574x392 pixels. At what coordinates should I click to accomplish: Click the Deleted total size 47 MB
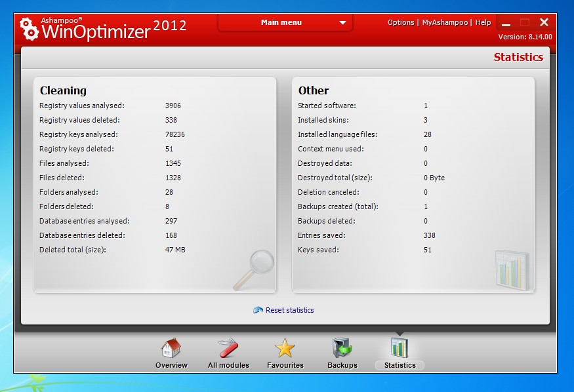pos(175,250)
